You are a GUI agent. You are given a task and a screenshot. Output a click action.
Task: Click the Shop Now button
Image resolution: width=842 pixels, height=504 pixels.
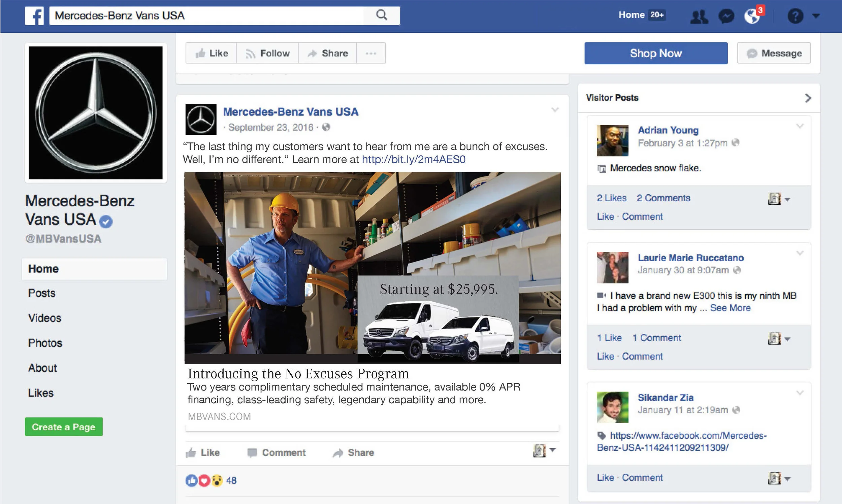point(655,53)
